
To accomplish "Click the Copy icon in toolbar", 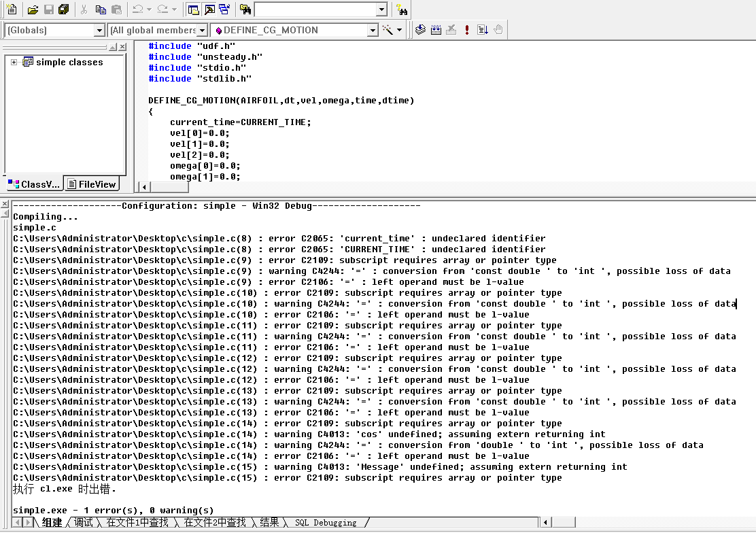I will coord(100,10).
